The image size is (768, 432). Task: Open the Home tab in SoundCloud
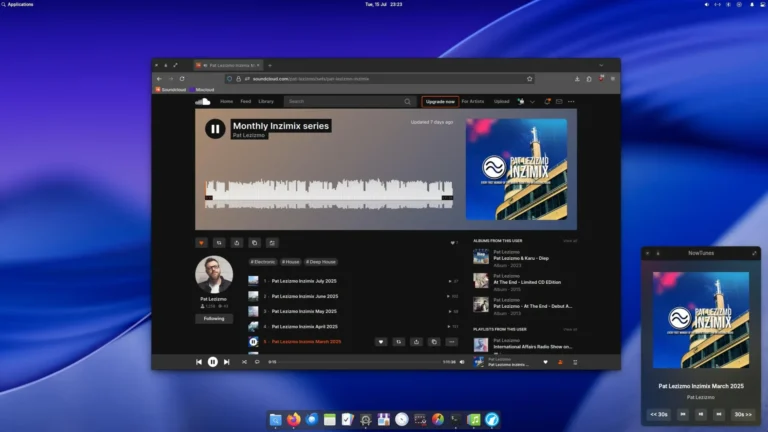tap(226, 101)
